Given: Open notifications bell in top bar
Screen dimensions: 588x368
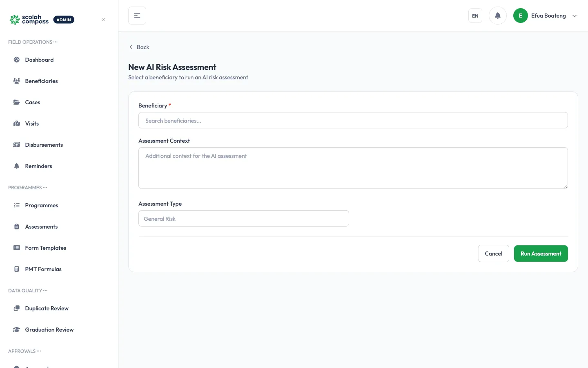Looking at the screenshot, I should tap(498, 16).
